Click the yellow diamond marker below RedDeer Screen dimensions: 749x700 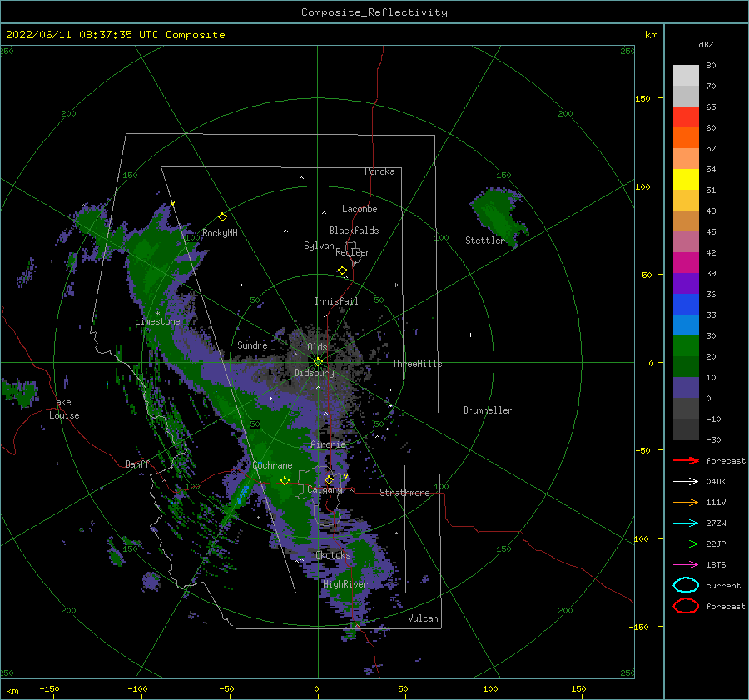tap(342, 271)
